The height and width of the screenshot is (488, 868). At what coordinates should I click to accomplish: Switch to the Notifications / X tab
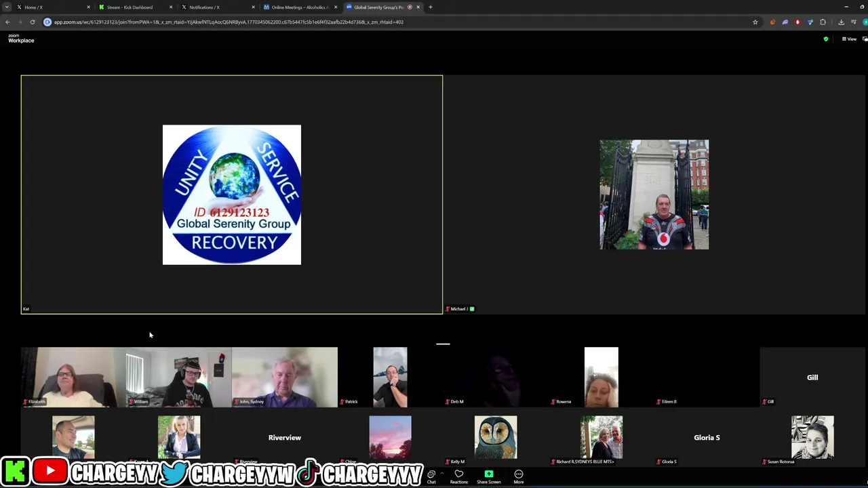218,7
